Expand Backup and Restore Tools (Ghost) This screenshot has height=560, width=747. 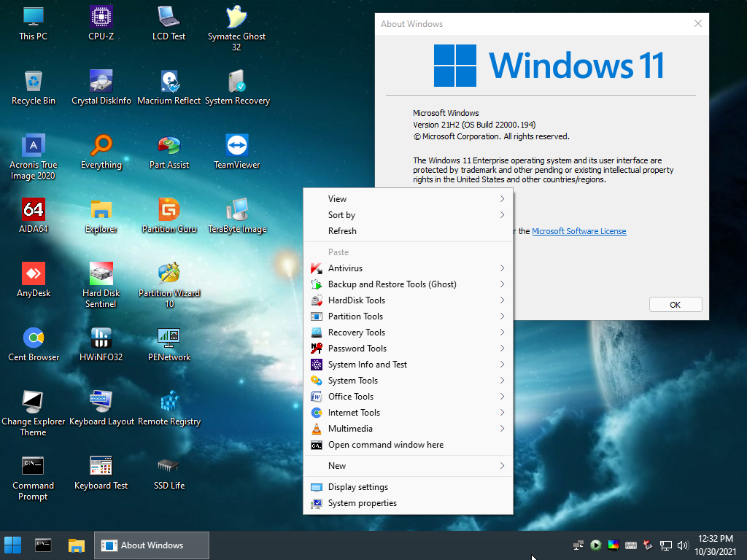[408, 284]
